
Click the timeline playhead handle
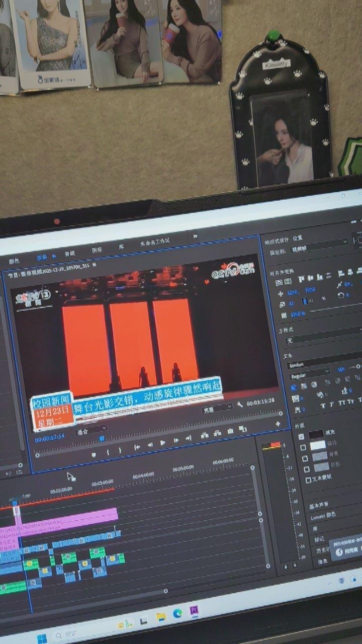coord(16,503)
